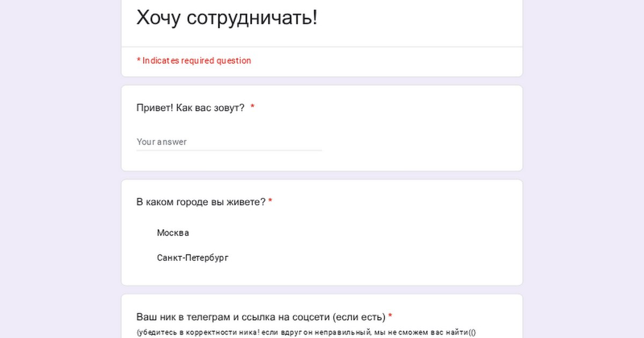Select the Москва city option
Image resolution: width=644 pixels, height=338 pixels.
172,233
